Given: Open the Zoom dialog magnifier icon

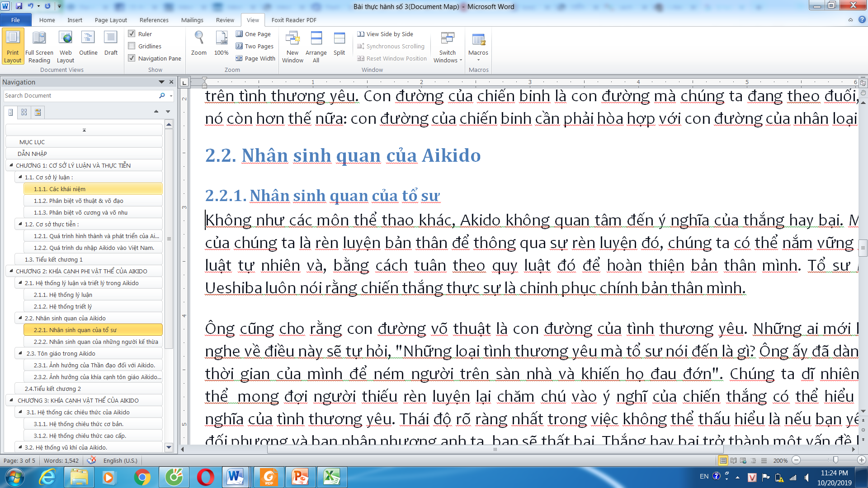Looking at the screenshot, I should (198, 38).
